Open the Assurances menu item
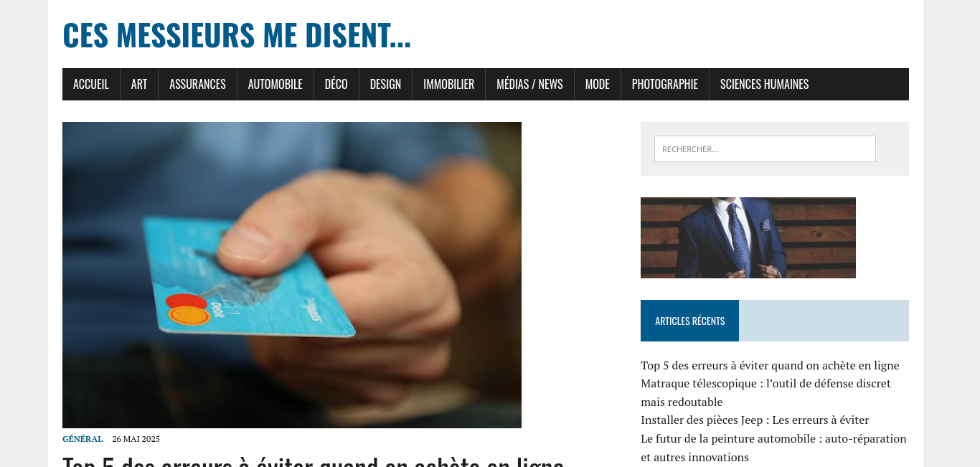Viewport: 980px width, 467px height. click(x=197, y=84)
